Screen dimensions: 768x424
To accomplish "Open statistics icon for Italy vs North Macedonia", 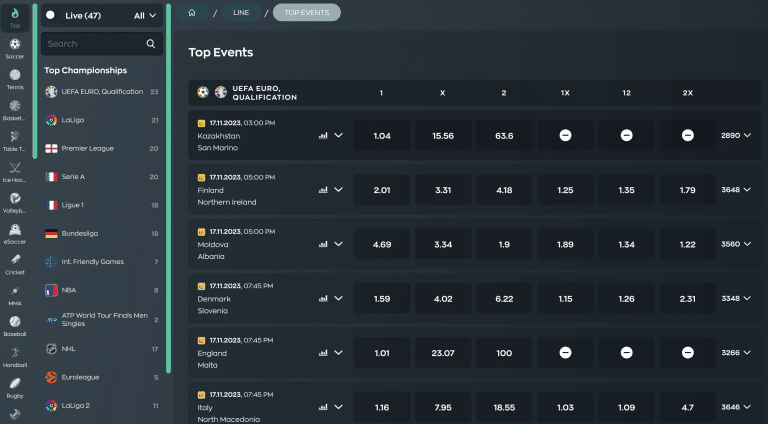I will coord(323,407).
